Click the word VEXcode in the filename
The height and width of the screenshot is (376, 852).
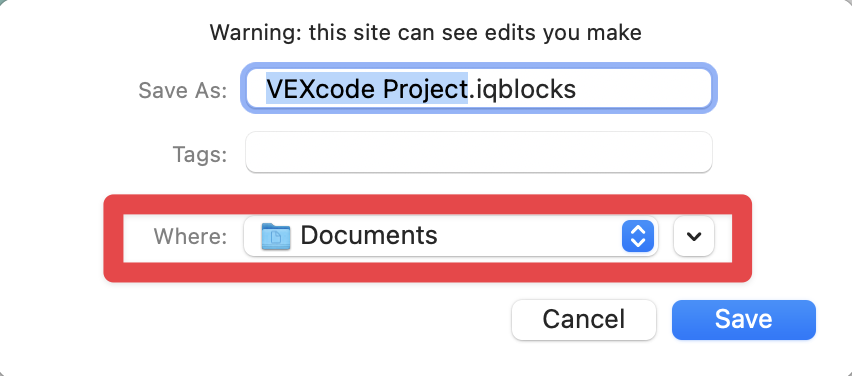(x=321, y=89)
